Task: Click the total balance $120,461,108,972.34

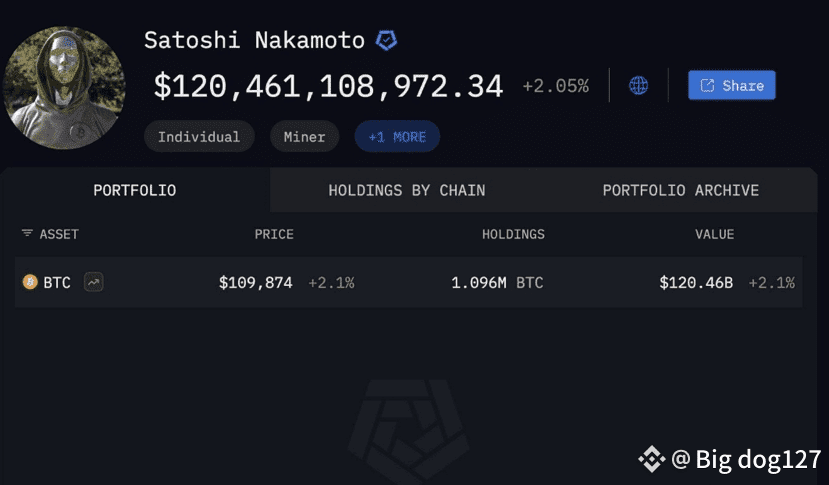Action: (x=328, y=86)
